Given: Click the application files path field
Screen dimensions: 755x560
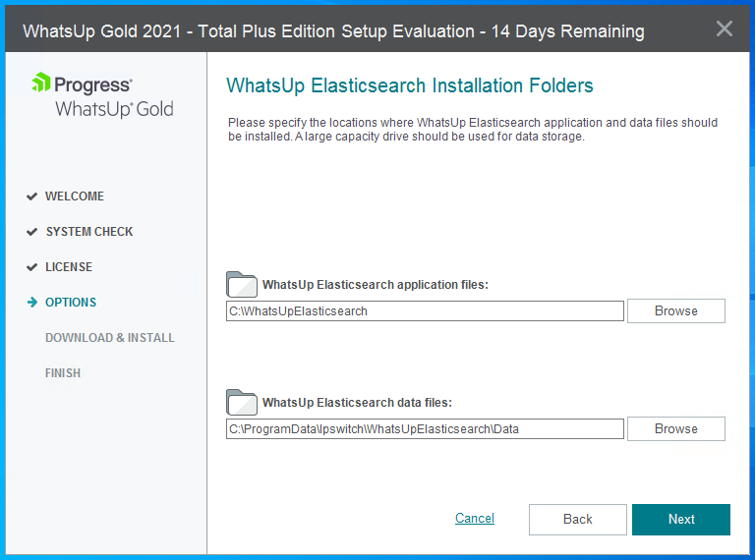Looking at the screenshot, I should click(425, 311).
